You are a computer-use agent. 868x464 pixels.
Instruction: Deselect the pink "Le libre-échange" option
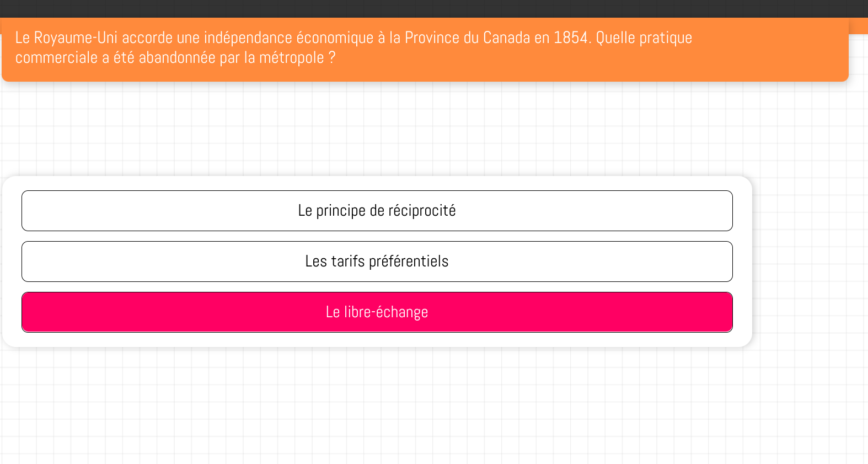pyautogui.click(x=377, y=312)
